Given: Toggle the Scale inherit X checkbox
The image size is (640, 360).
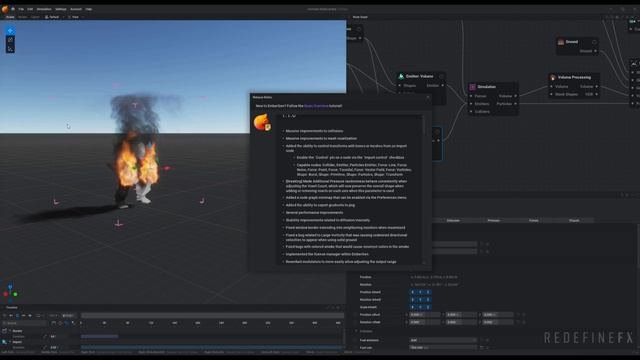Looking at the screenshot, I should [412, 307].
